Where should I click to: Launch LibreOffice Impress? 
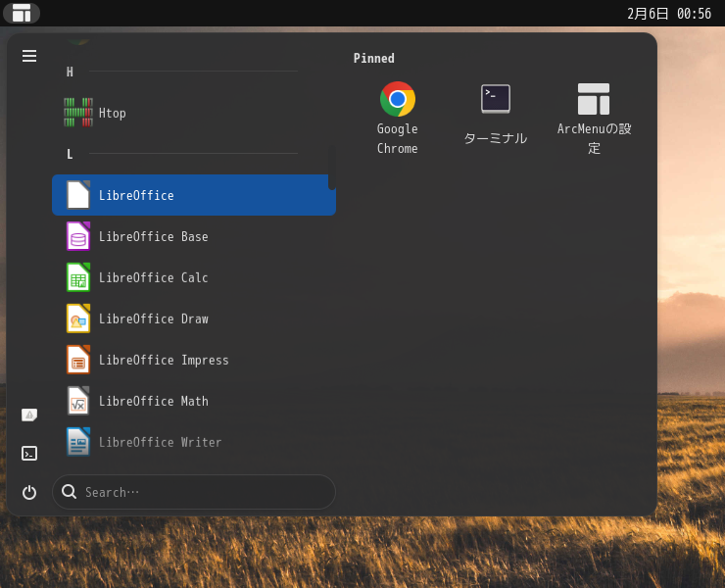194,360
